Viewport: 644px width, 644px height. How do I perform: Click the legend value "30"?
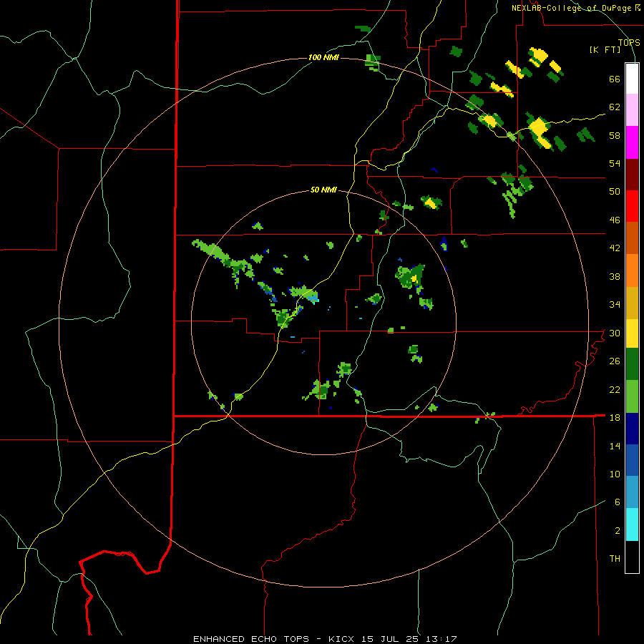coord(615,333)
